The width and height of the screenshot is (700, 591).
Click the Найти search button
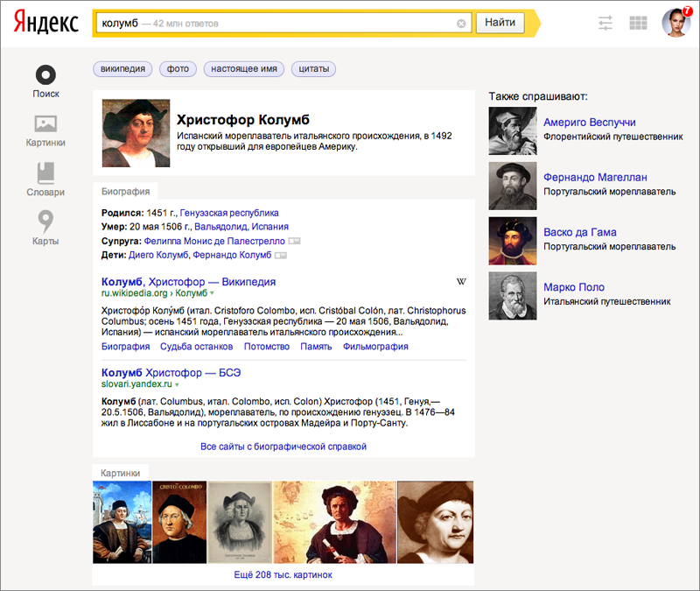click(x=500, y=23)
